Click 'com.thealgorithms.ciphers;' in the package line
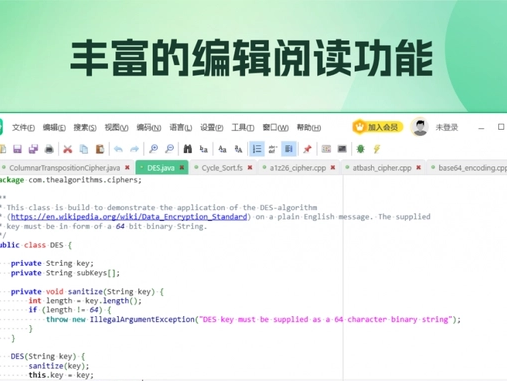The width and height of the screenshot is (507, 381). tap(85, 180)
